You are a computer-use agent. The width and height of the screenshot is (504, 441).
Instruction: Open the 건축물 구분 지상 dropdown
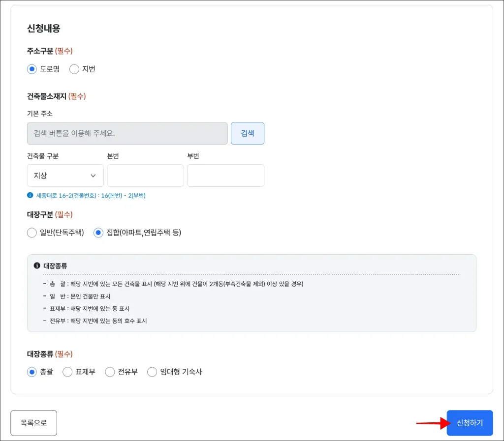pyautogui.click(x=65, y=176)
